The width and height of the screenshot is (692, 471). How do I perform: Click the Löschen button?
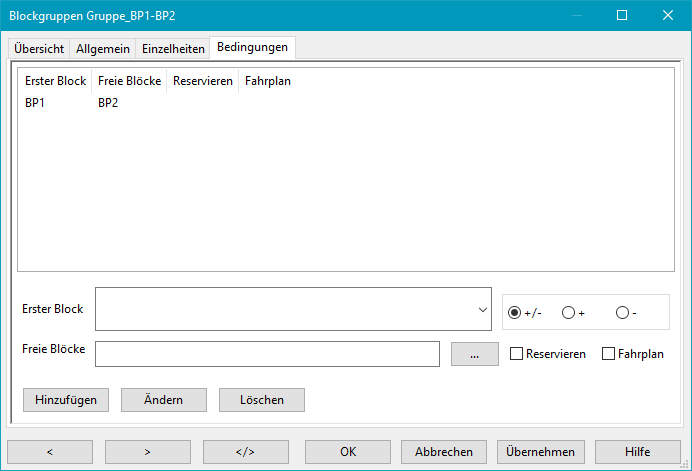pos(261,399)
